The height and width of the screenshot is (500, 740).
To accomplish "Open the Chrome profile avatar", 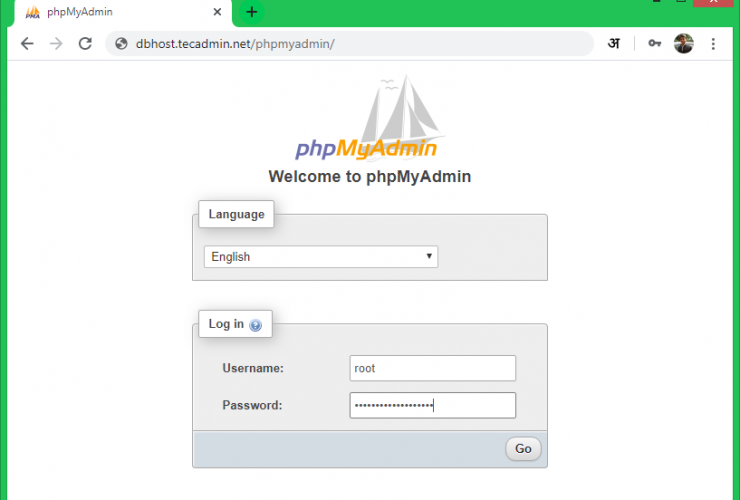I will (683, 44).
